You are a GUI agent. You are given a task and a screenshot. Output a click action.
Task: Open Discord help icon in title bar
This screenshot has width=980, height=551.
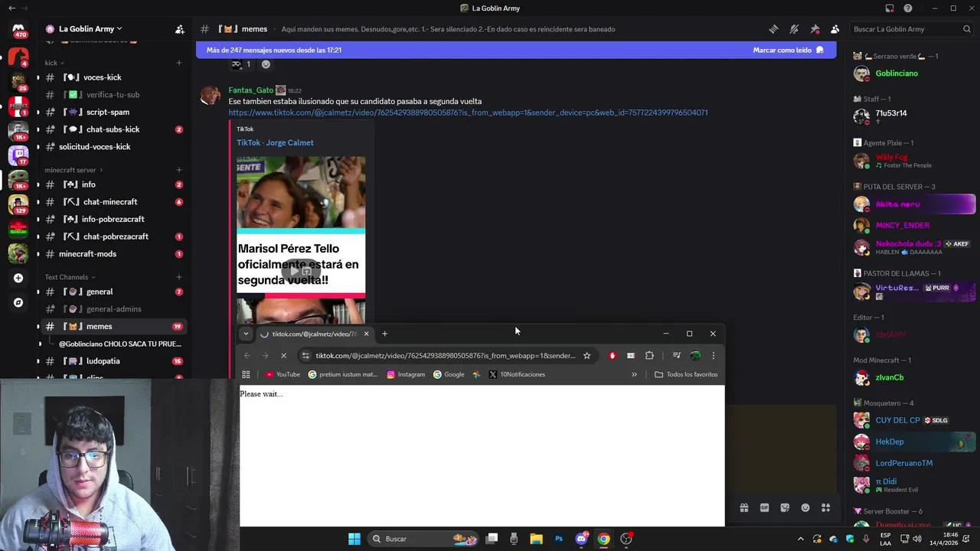908,8
